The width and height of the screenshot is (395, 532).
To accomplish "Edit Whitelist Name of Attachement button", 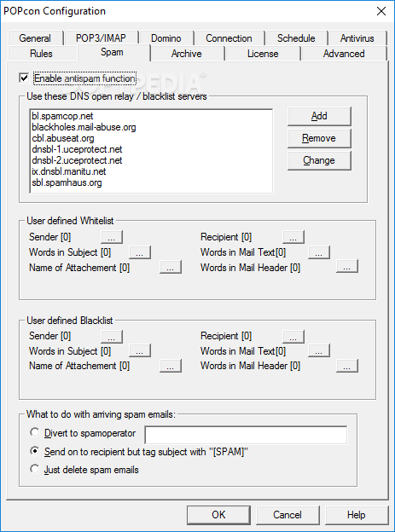I will (x=171, y=267).
